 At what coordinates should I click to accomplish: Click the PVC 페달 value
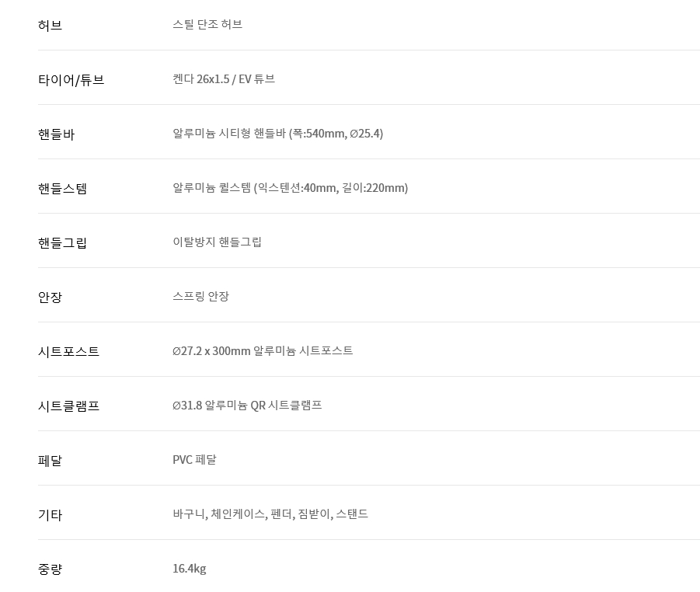[194, 460]
